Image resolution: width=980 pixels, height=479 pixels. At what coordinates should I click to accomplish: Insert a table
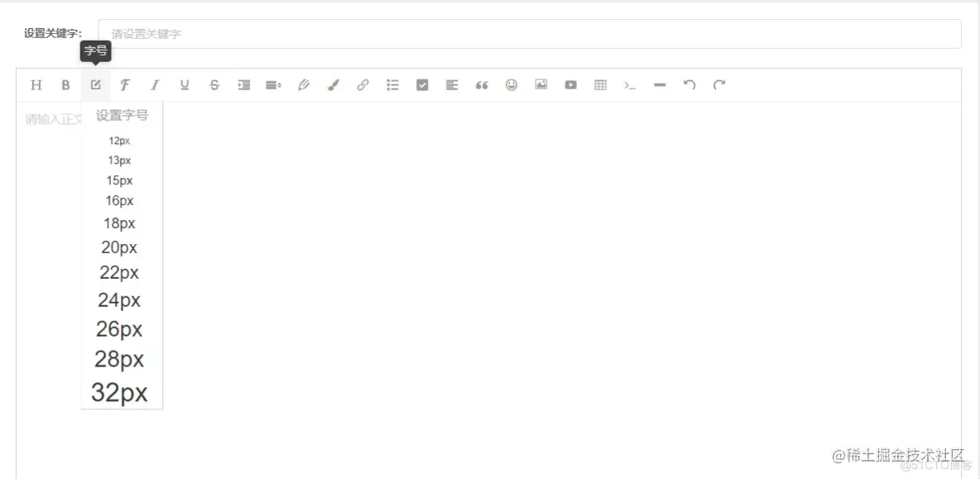(x=601, y=85)
